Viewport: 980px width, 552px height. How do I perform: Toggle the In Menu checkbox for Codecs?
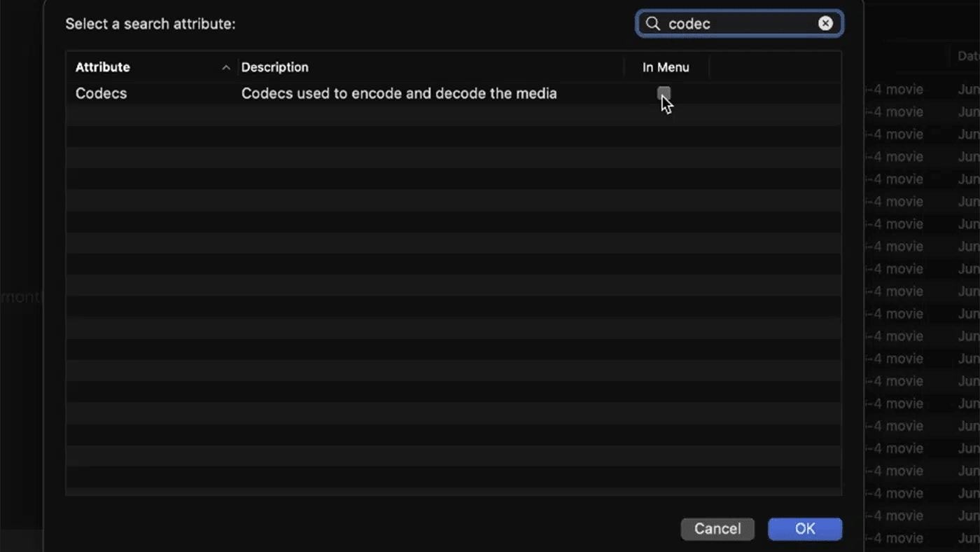(x=663, y=93)
